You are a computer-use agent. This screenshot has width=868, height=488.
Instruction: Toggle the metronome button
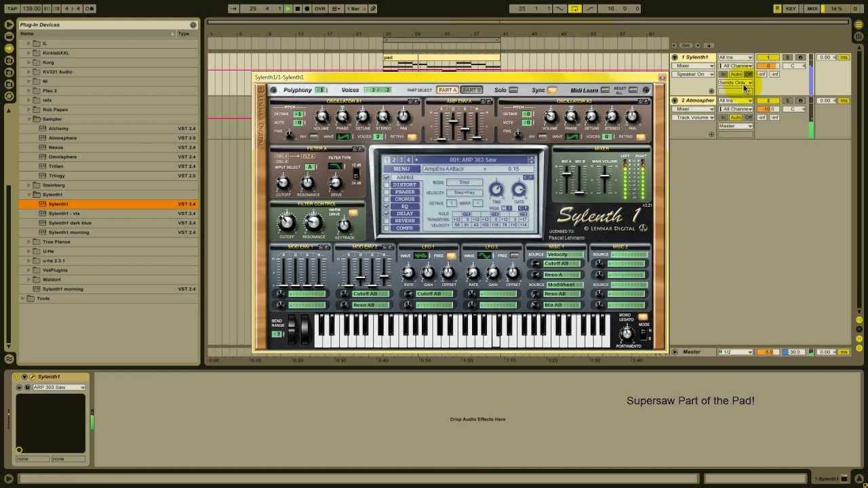point(90,9)
